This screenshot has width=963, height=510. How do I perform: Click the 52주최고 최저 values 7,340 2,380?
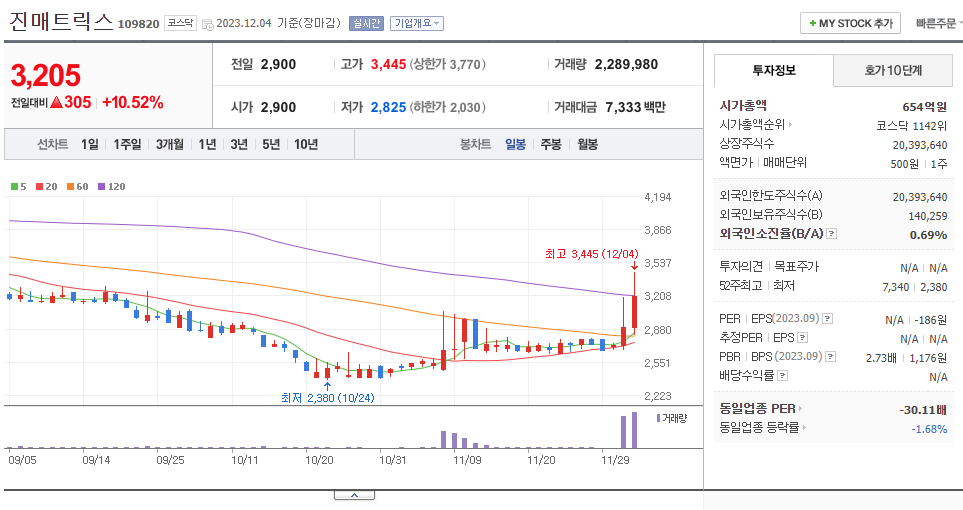(x=914, y=286)
